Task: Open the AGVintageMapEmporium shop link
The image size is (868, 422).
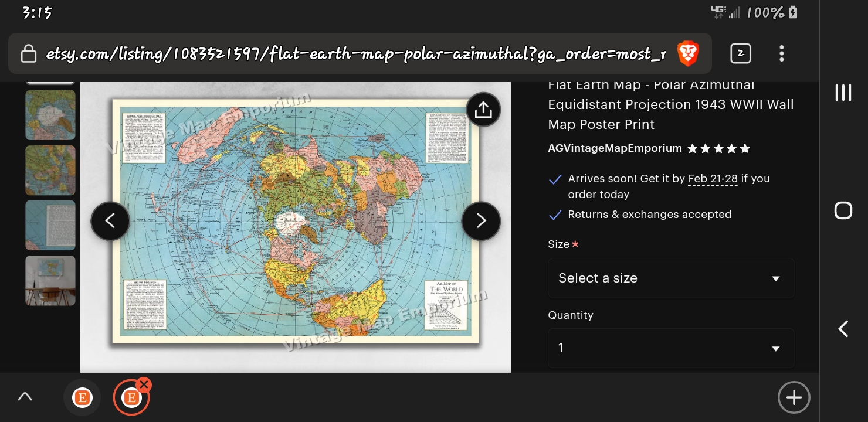Action: [x=615, y=148]
